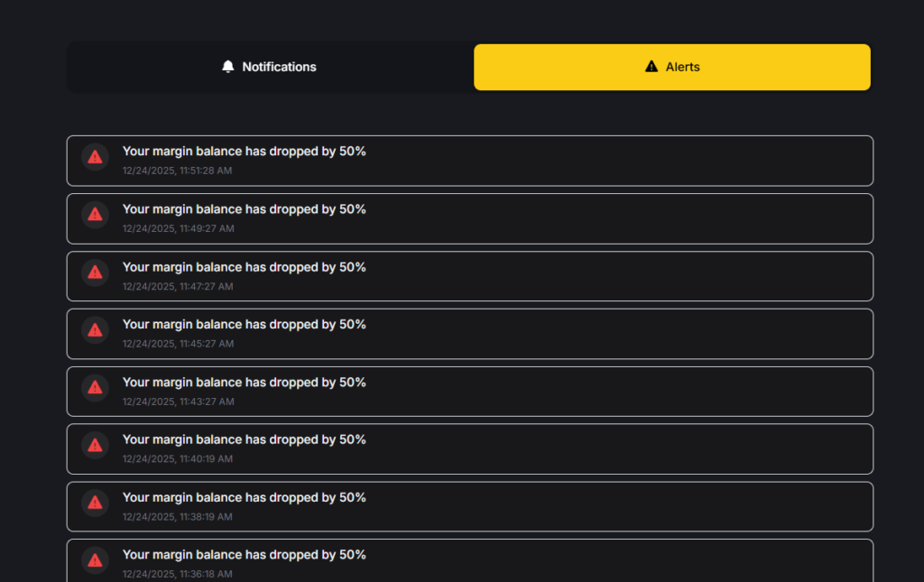Click warning icon of 11:43:27 AM alert
The width and height of the screenshot is (924, 582).
coord(95,388)
